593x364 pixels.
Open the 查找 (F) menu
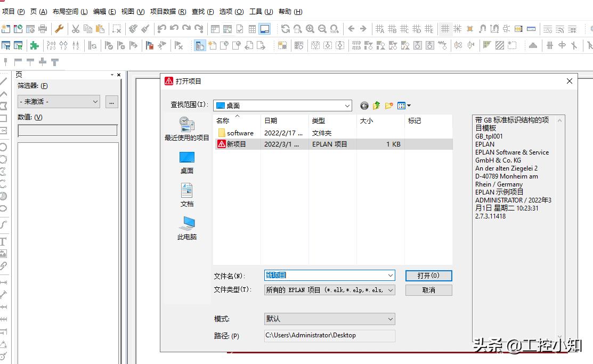pos(202,12)
